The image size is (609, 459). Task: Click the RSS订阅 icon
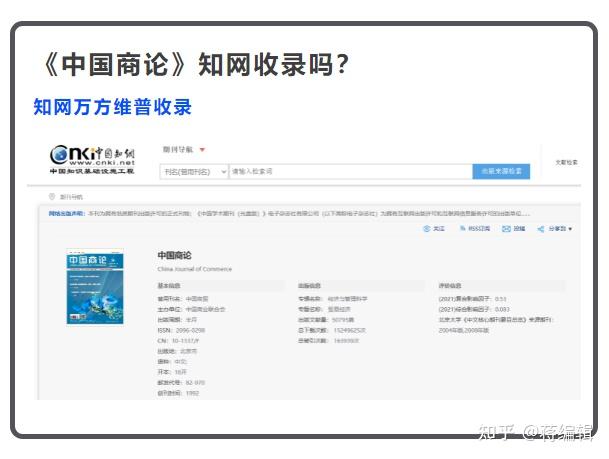click(463, 229)
